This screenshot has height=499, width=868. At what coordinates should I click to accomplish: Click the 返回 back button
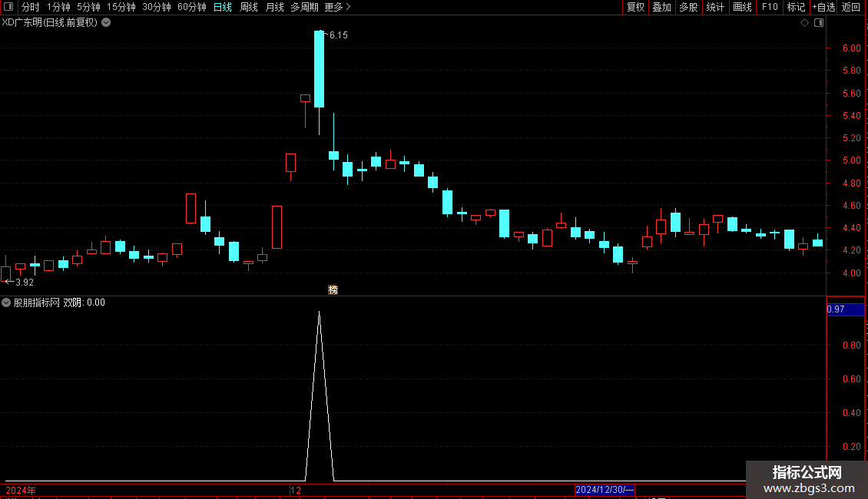(851, 7)
